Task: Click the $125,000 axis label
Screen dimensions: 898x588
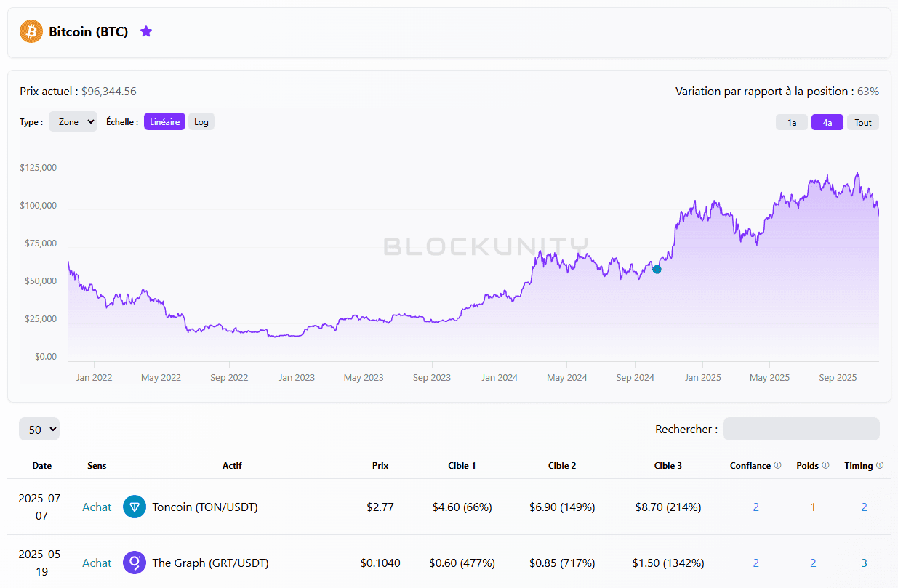Action: (38, 167)
